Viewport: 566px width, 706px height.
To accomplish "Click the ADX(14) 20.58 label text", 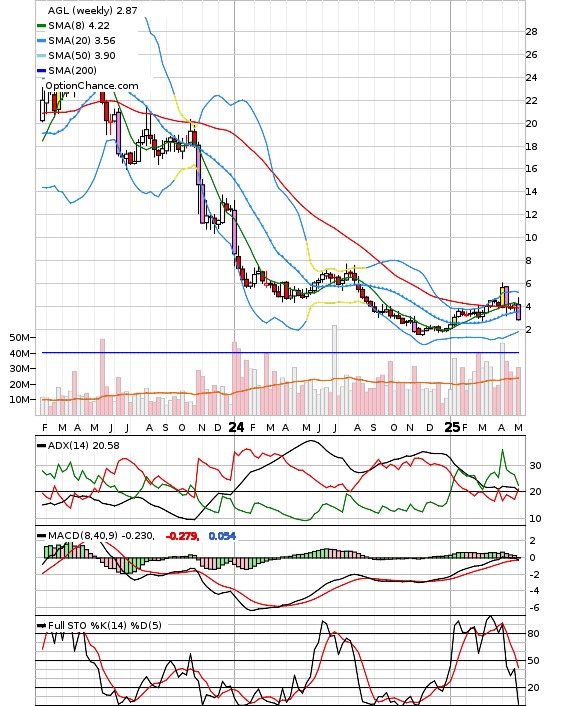I will [x=84, y=446].
